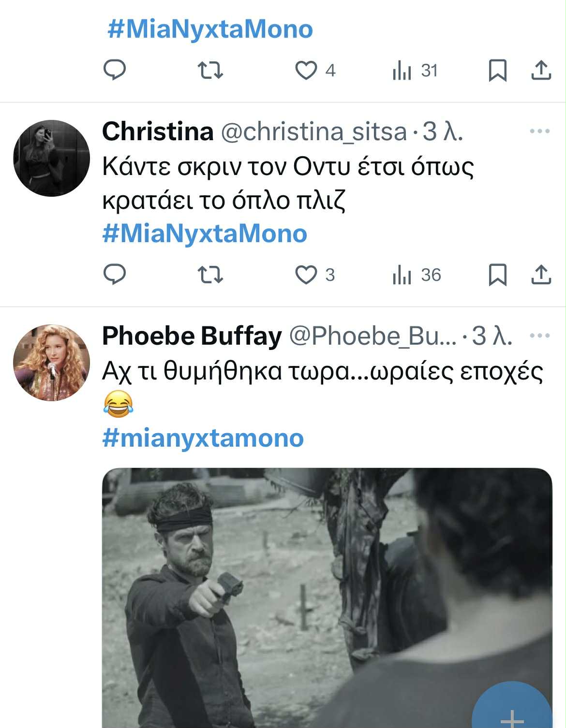Retweet Christina's tweet about Όντυ
The width and height of the screenshot is (566, 728).
[x=210, y=275]
